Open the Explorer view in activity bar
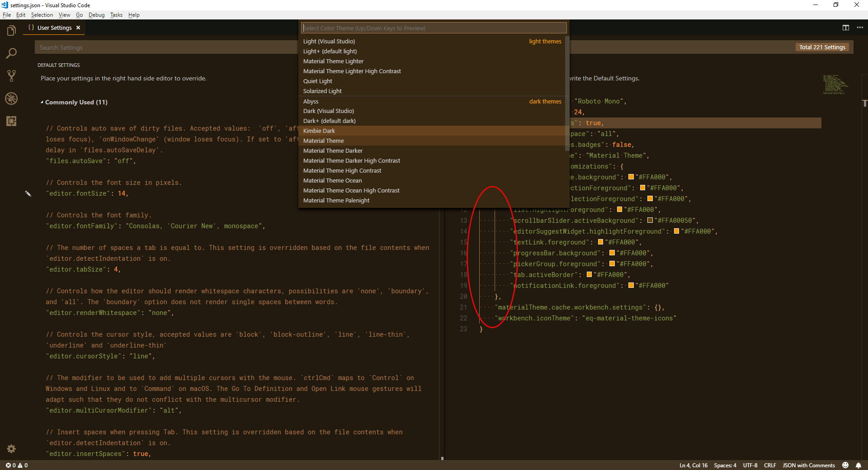 11,31
